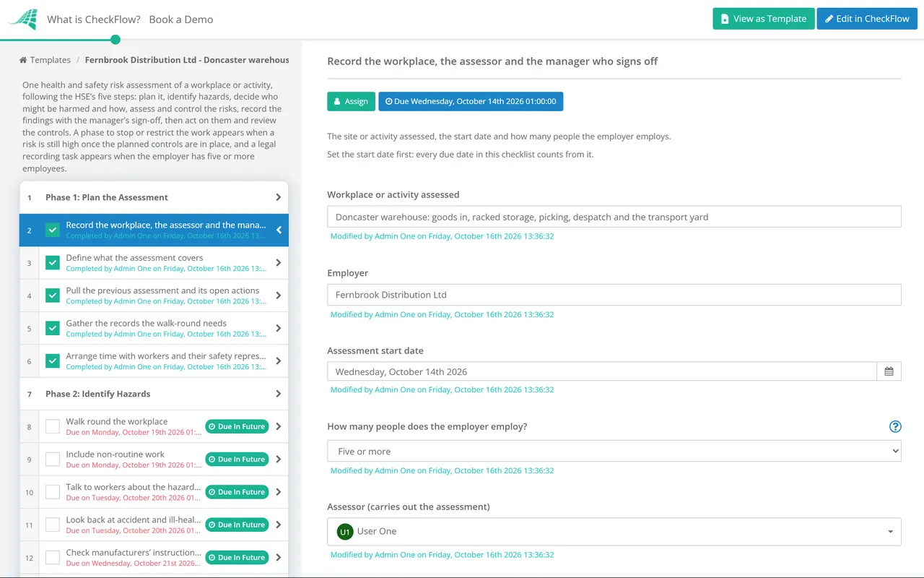Click the Due In Future badge on Check manufacturers' instructions row
This screenshot has height=578, width=924.
point(237,557)
